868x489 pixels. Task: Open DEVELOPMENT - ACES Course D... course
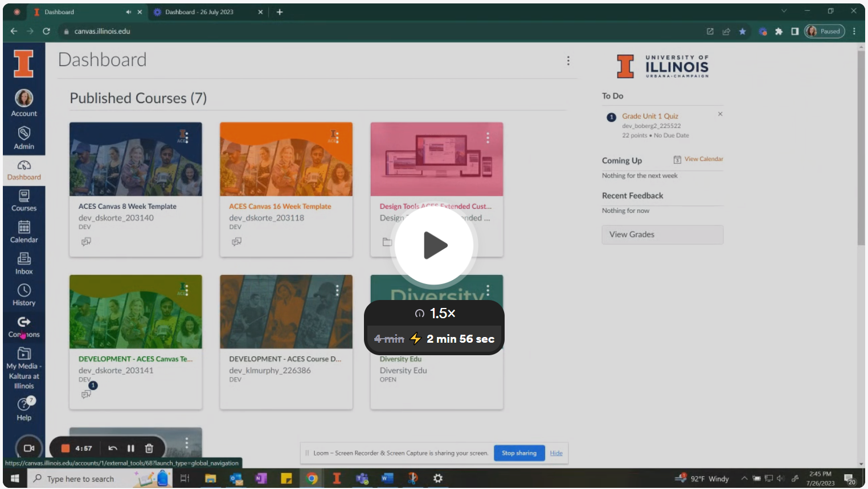pos(285,359)
